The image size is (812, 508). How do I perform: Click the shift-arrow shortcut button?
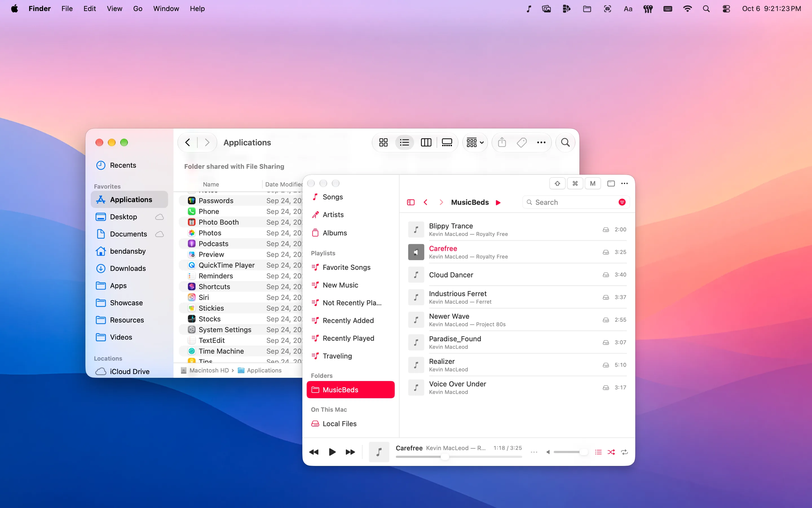(557, 183)
